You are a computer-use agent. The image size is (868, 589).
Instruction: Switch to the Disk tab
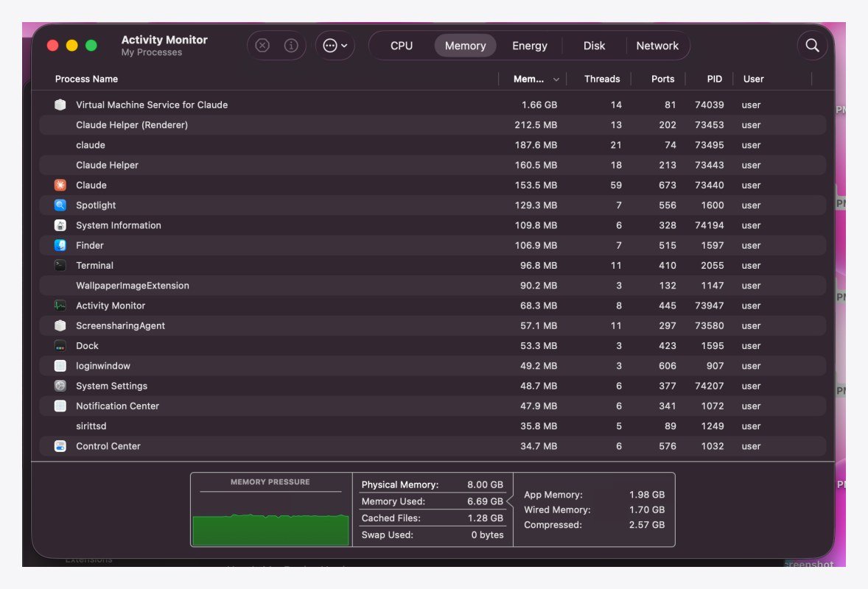pos(594,46)
